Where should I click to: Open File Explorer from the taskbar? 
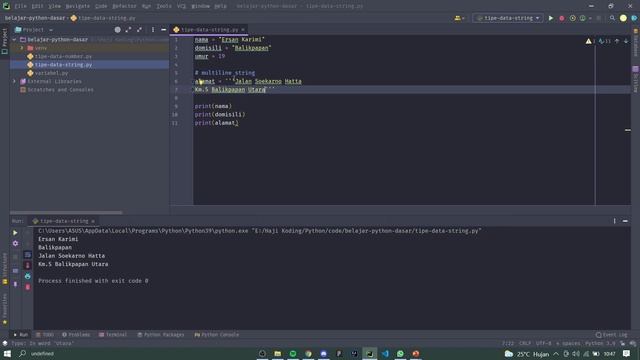(278, 353)
